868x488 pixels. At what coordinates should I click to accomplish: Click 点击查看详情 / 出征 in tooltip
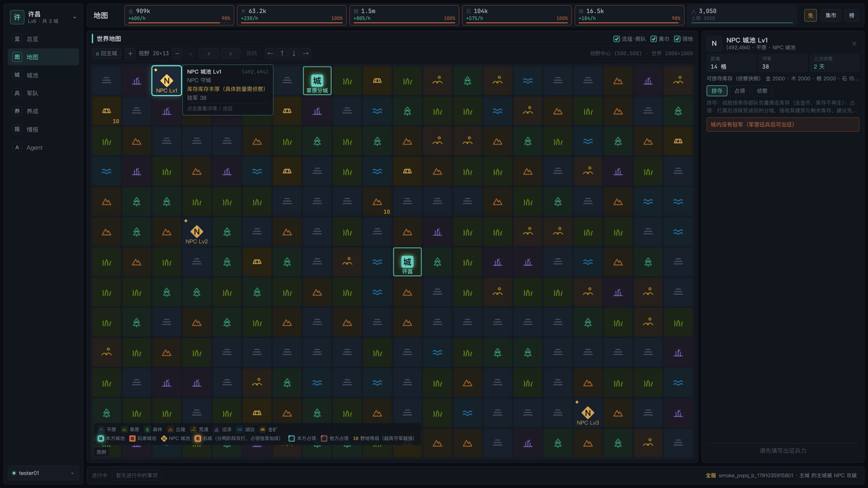210,108
